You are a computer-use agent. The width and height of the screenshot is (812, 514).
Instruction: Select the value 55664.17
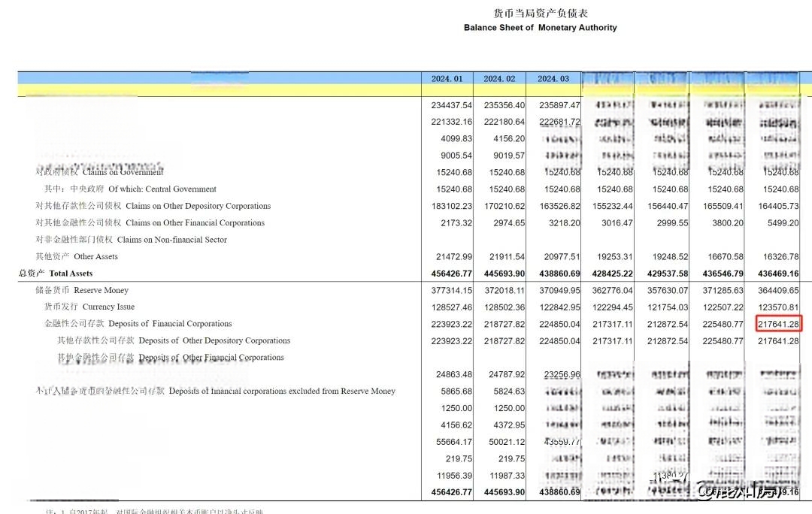pyautogui.click(x=454, y=442)
